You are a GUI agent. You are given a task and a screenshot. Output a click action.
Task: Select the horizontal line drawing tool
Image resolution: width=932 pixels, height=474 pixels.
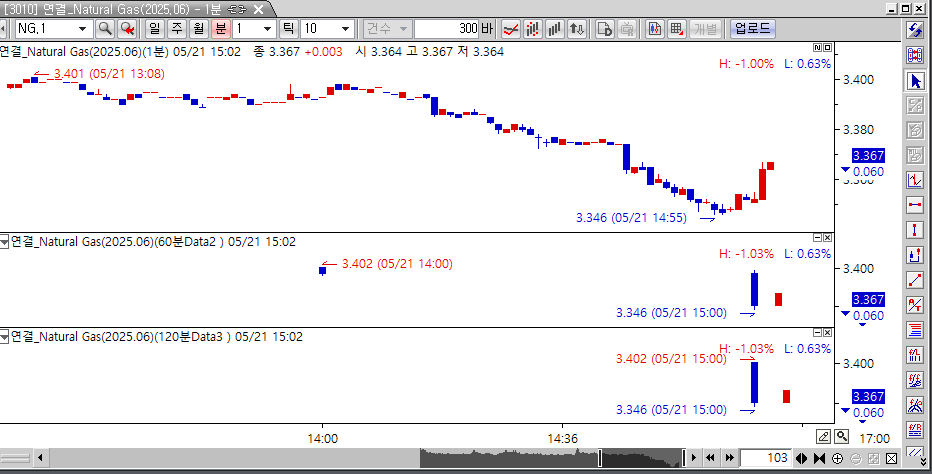point(914,205)
